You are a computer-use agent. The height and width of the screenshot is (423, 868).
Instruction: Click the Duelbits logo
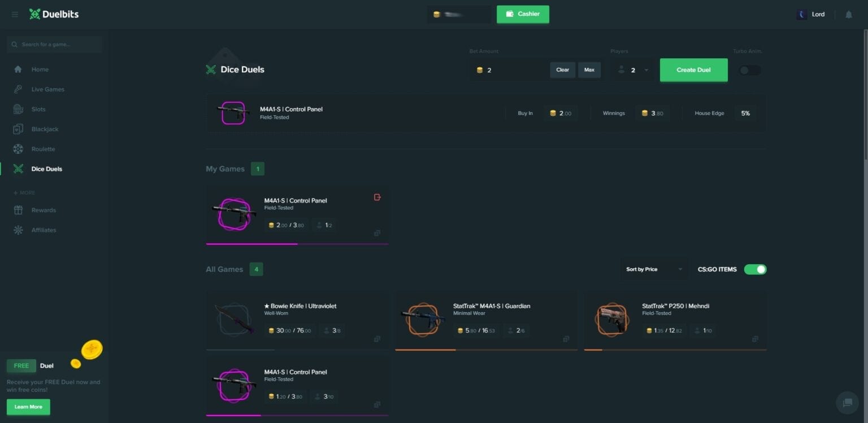pyautogui.click(x=54, y=14)
